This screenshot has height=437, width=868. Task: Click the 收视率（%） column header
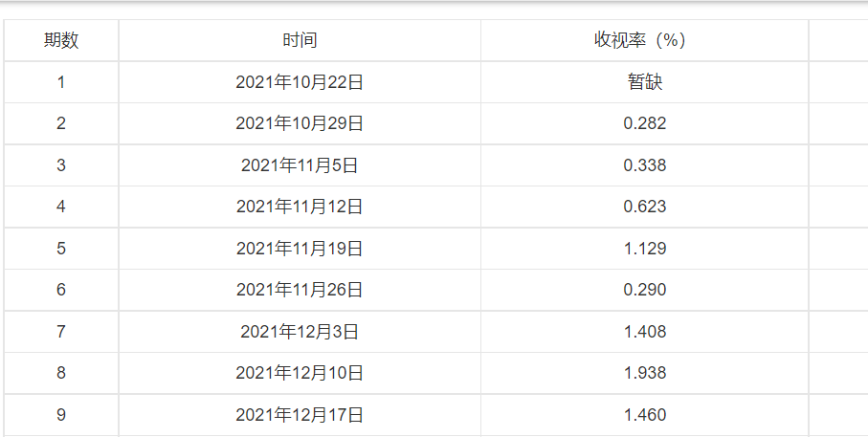pyautogui.click(x=644, y=40)
